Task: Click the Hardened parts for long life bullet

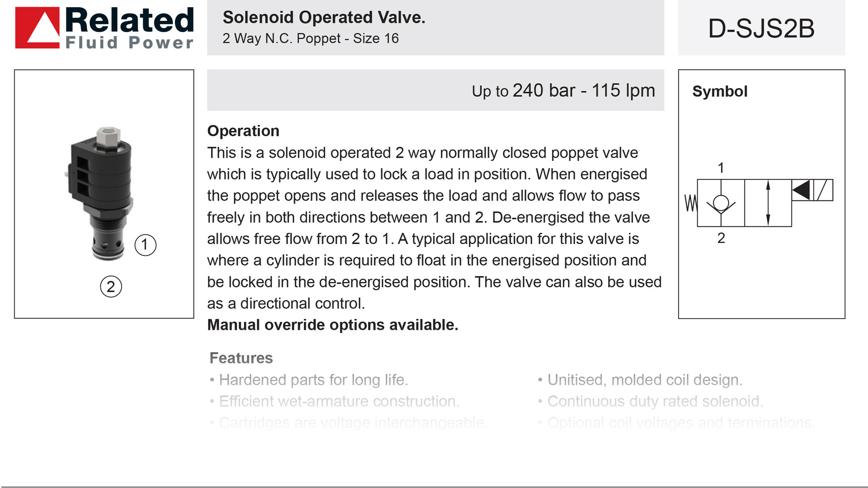Action: [309, 380]
